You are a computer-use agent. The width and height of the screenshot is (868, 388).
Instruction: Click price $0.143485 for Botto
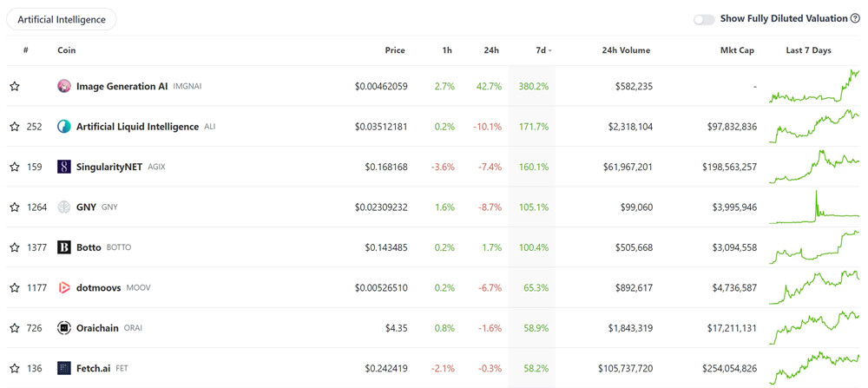(386, 247)
